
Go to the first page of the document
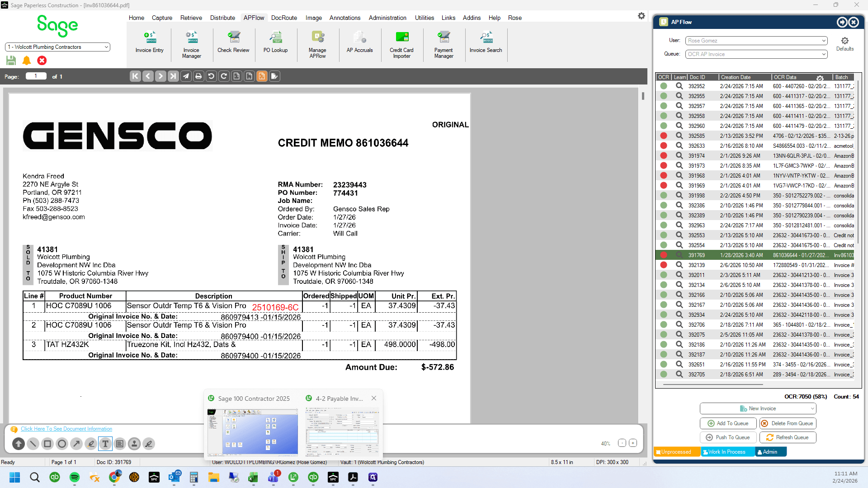[x=135, y=76]
